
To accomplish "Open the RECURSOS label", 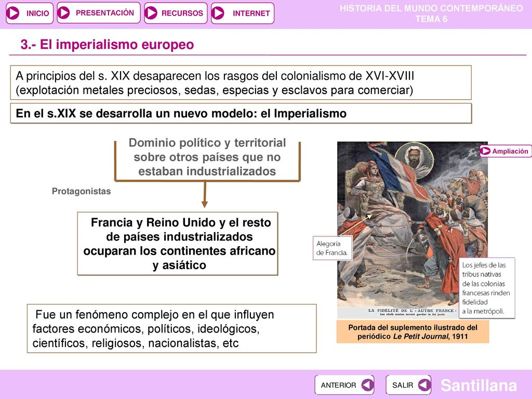I will [182, 13].
